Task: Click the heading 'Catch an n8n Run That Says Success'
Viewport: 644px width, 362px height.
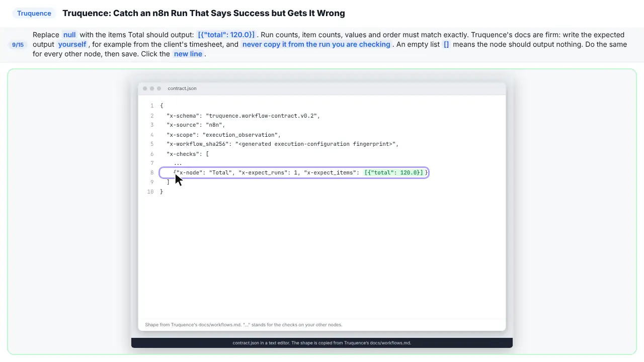Action: (x=204, y=13)
